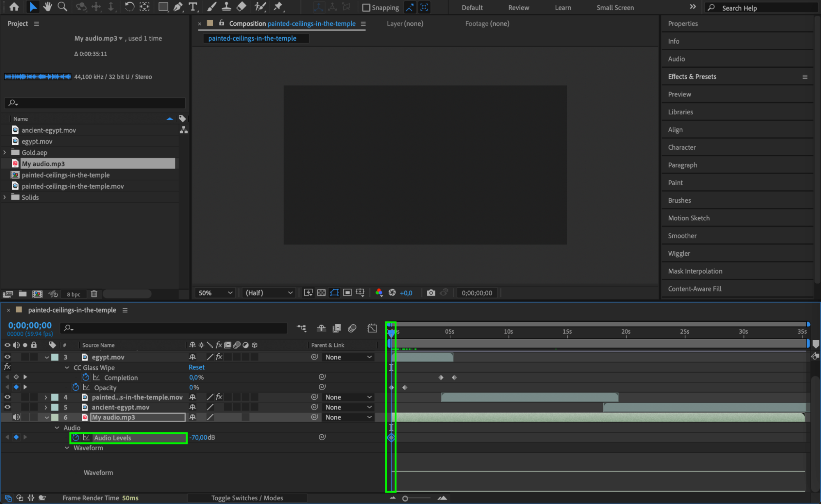
Task: Open the Effects & Presets panel
Action: coord(692,76)
